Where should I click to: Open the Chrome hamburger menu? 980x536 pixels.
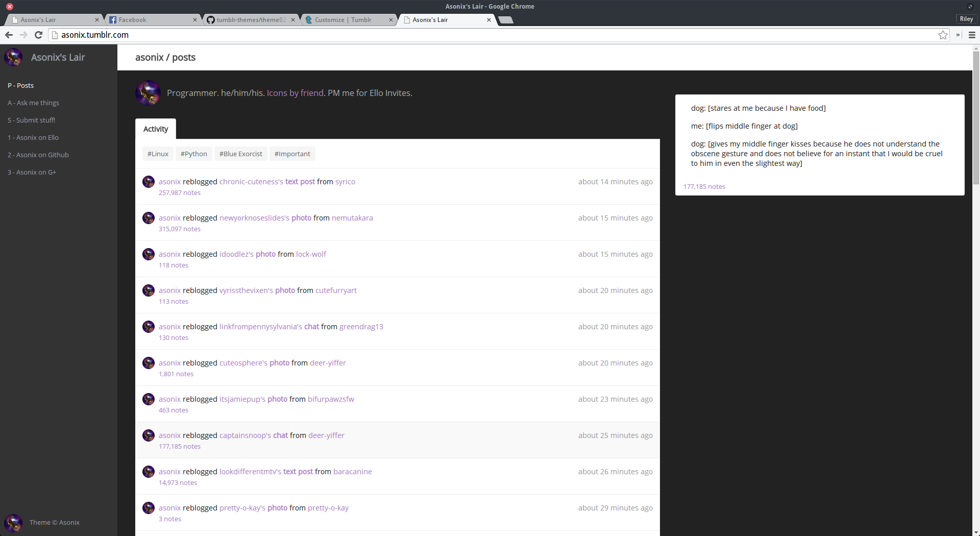pyautogui.click(x=972, y=35)
